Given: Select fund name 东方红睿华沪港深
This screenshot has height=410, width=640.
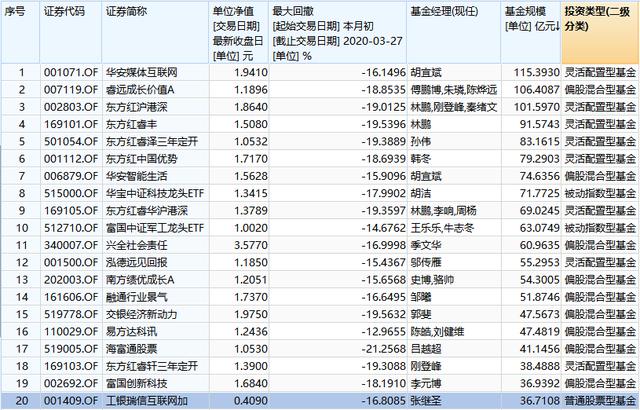Looking at the screenshot, I should point(147,211).
